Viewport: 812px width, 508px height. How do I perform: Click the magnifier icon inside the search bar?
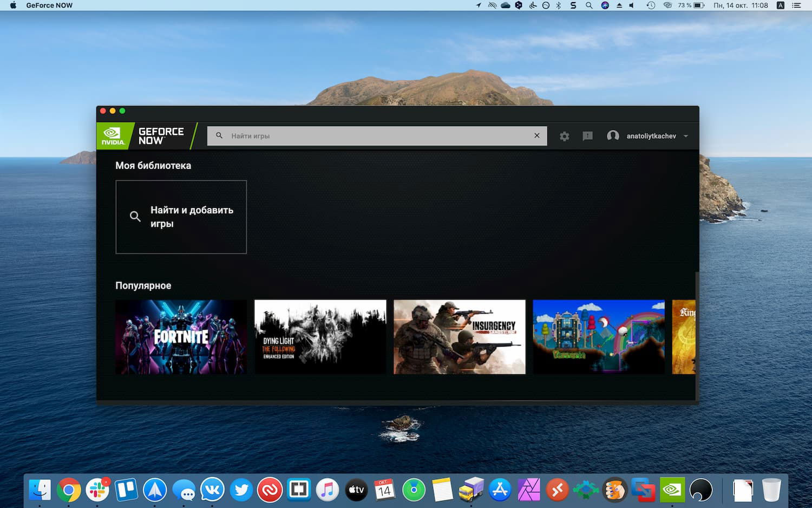219,135
